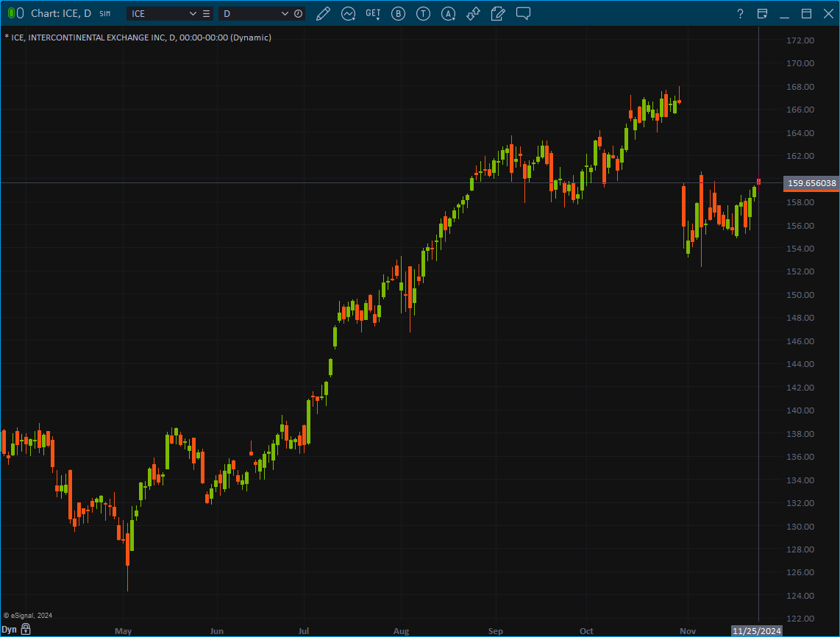Screen dimensions: 840x637
Task: Open the GET studies menu
Action: point(373,14)
